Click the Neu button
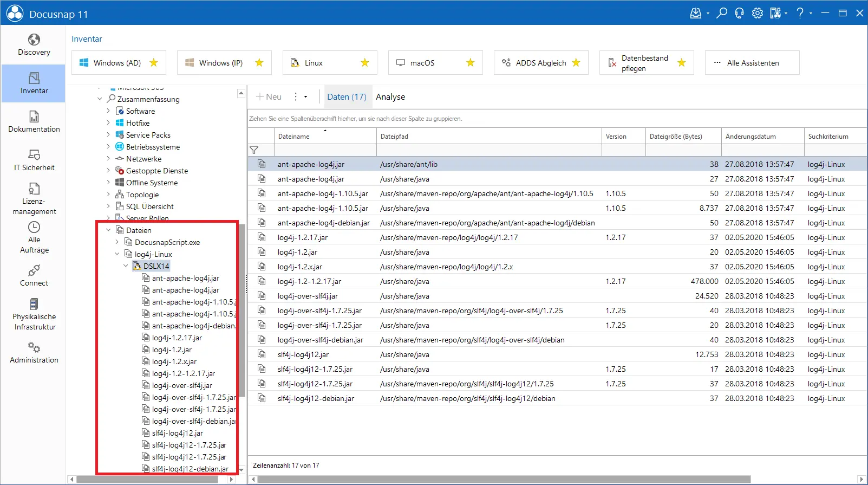The height and width of the screenshot is (485, 868). [269, 97]
